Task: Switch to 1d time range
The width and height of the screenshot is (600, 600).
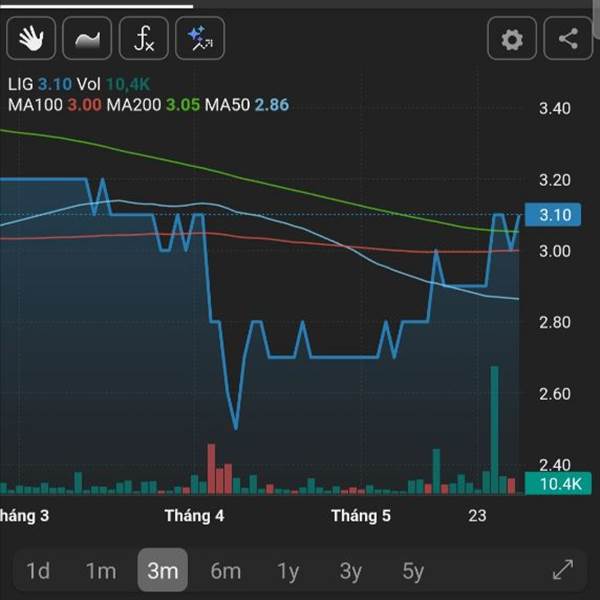Action: coord(38,571)
